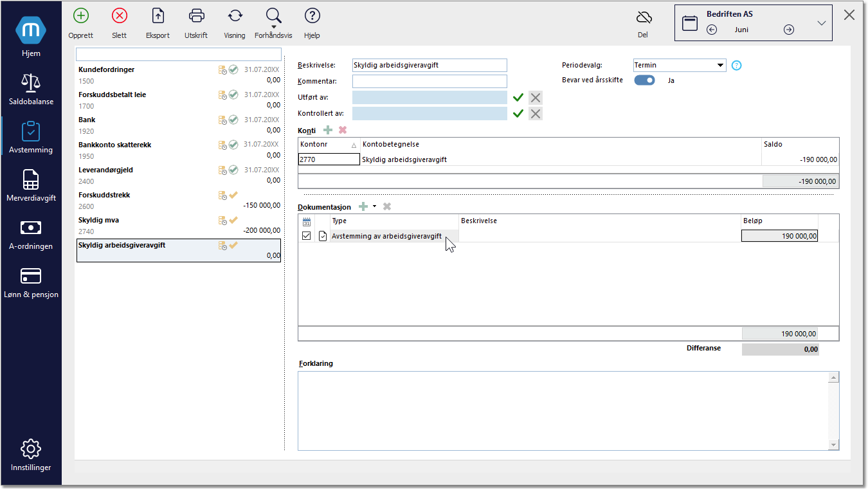Expand Forhåndsvis dropdown arrow
The image size is (868, 490).
(x=274, y=28)
